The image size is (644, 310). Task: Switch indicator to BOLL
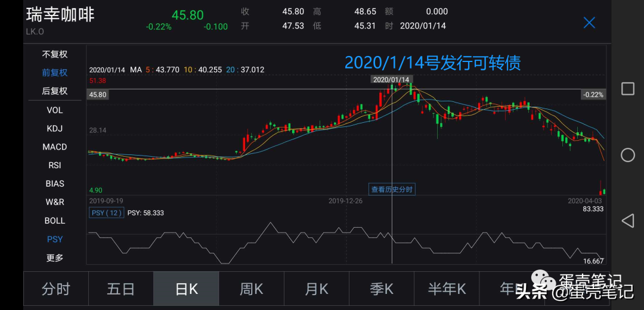55,221
